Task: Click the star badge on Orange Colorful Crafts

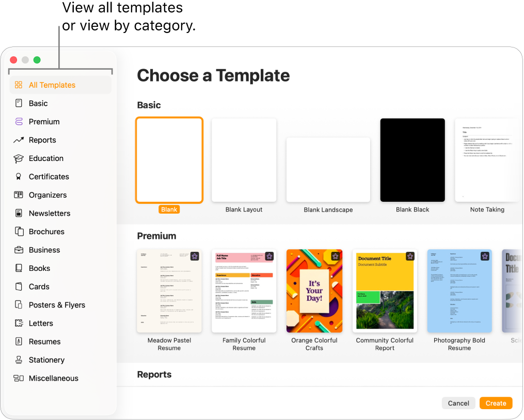Action: pos(335,256)
